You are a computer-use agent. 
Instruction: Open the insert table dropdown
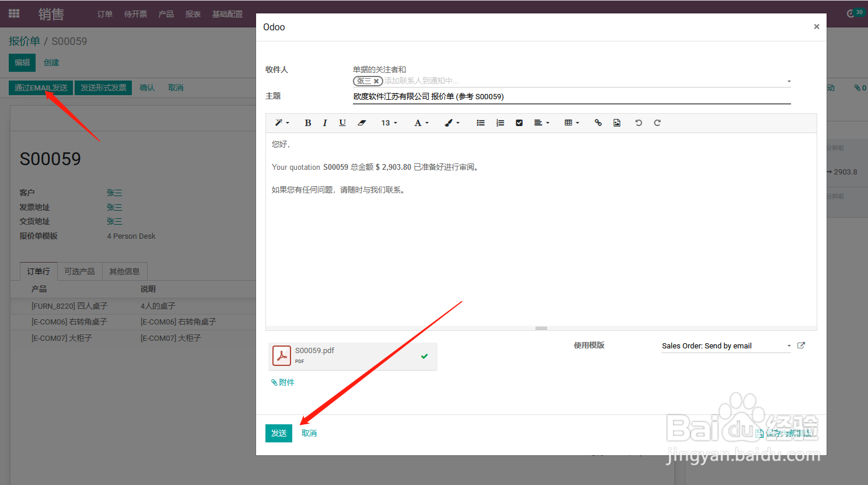click(x=572, y=123)
